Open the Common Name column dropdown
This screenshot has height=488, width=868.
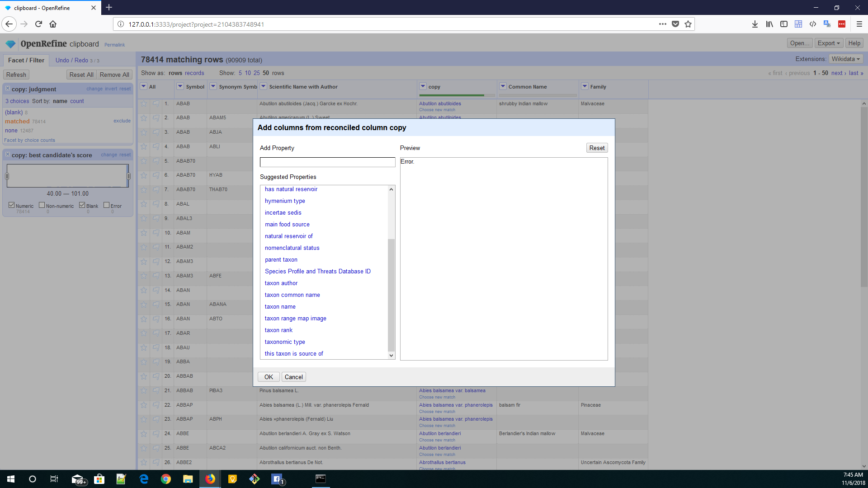(503, 86)
